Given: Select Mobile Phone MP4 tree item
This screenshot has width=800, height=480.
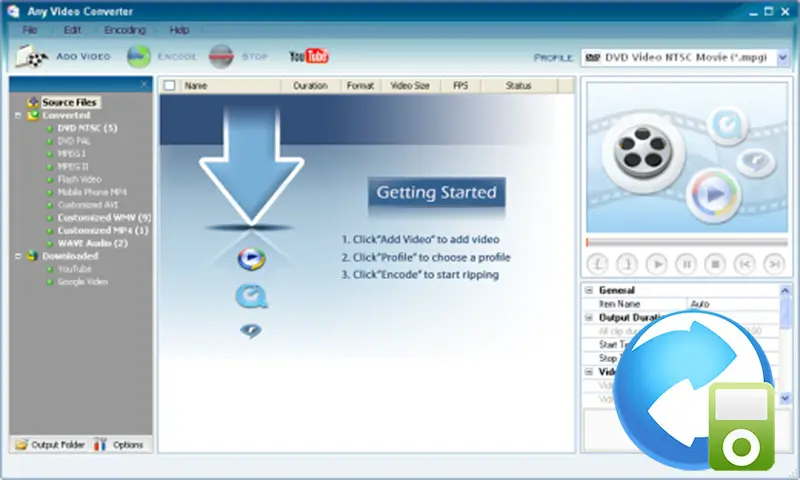Looking at the screenshot, I should click(92, 192).
